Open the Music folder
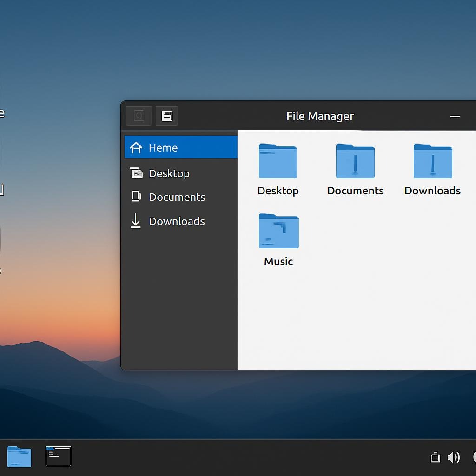This screenshot has width=476, height=476. point(278,230)
